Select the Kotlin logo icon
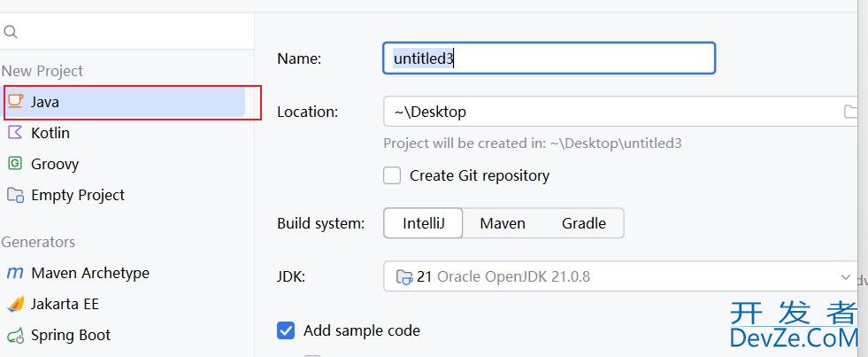Viewport: 868px width, 357px height. 15,133
